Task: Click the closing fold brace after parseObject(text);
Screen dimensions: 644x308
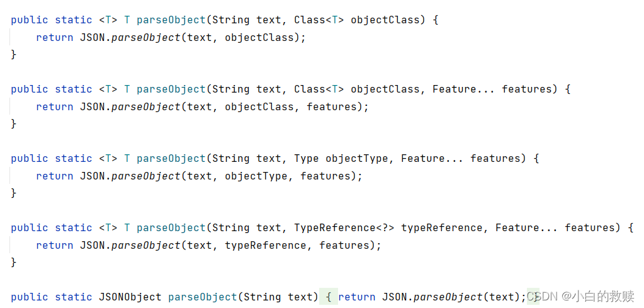Action: point(533,297)
